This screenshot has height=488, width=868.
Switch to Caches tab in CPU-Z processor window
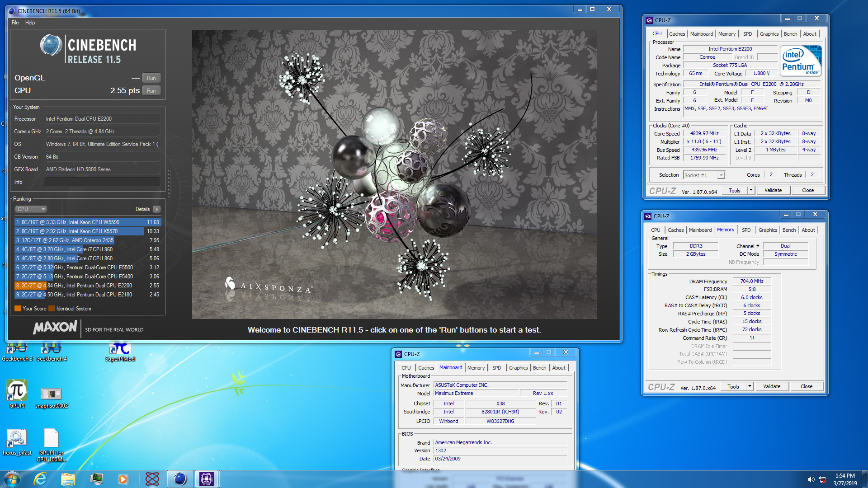677,34
